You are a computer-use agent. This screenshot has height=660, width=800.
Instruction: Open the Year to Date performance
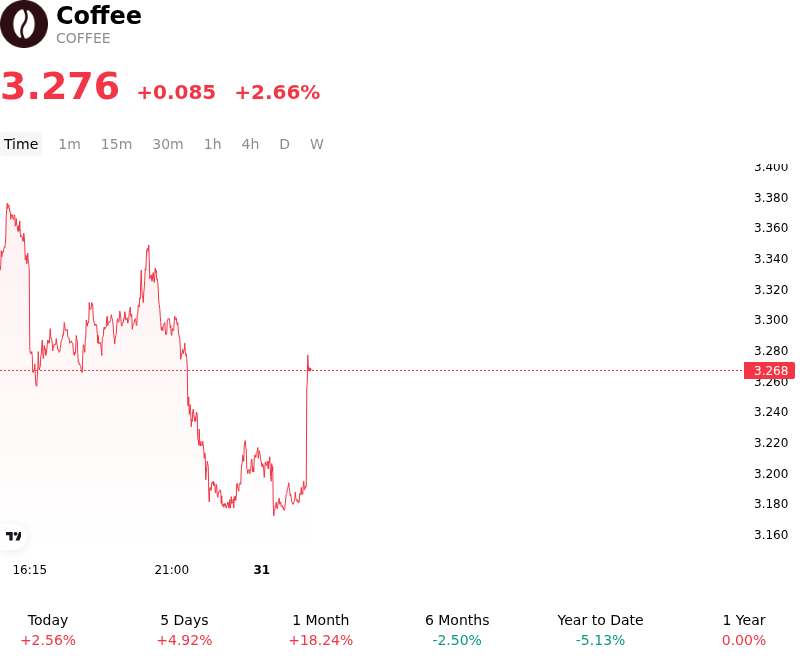click(x=600, y=630)
